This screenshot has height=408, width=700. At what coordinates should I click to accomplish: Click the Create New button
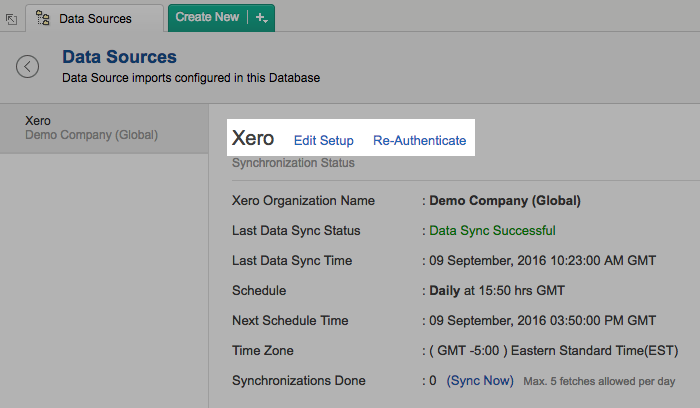point(207,17)
